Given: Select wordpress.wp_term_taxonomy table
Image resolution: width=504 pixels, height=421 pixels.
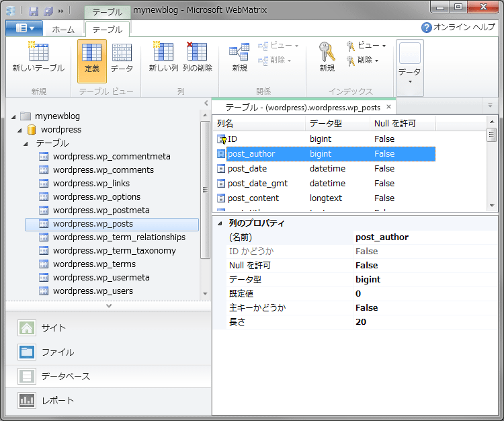Looking at the screenshot, I should click(114, 251).
